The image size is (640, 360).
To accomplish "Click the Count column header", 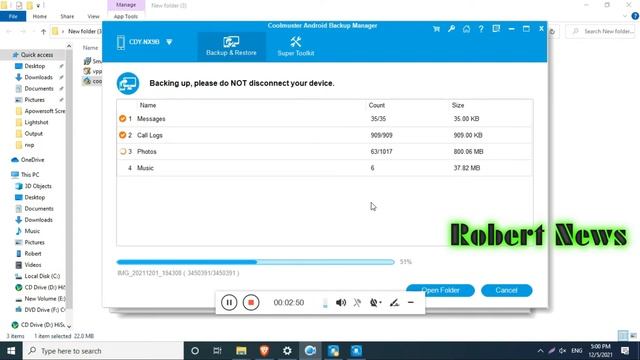I will coord(376,105).
